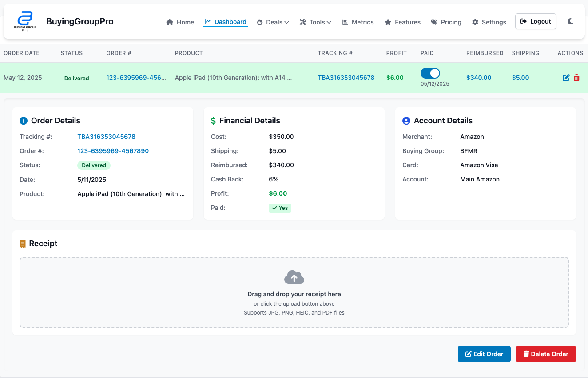This screenshot has height=378, width=588.
Task: Click the Order Date column header
Action: tap(22, 53)
